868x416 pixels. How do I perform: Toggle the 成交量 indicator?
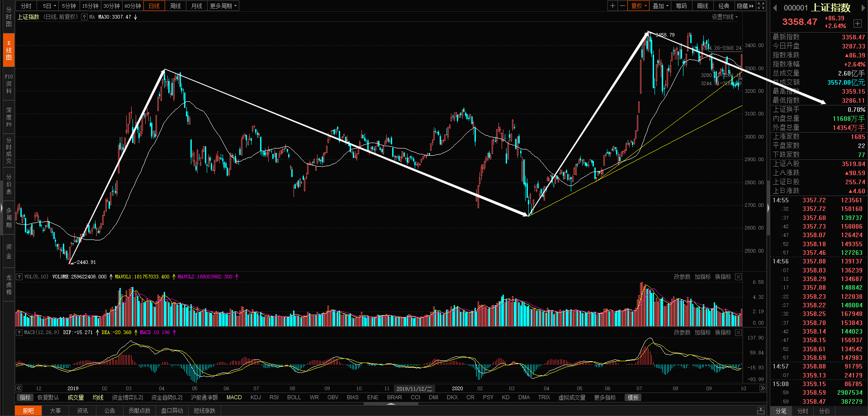(76, 397)
